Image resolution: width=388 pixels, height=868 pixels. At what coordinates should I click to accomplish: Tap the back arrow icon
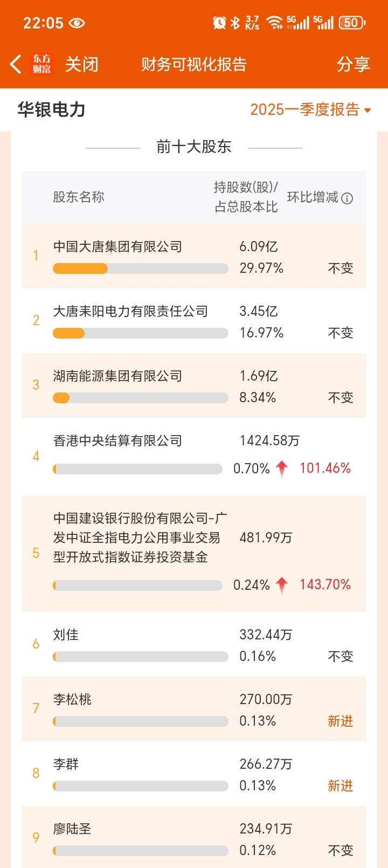click(16, 64)
